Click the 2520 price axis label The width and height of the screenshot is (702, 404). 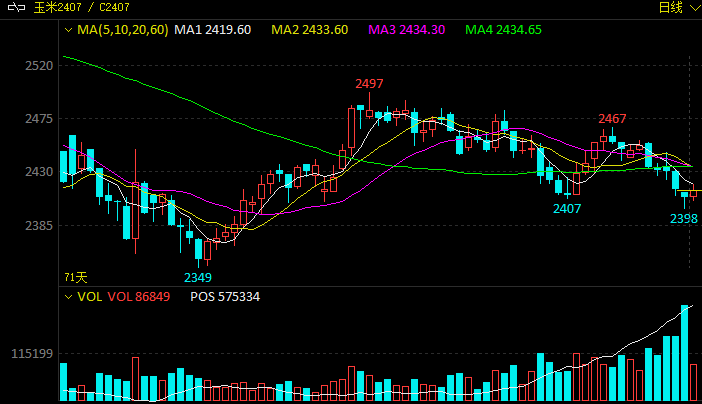[39, 66]
